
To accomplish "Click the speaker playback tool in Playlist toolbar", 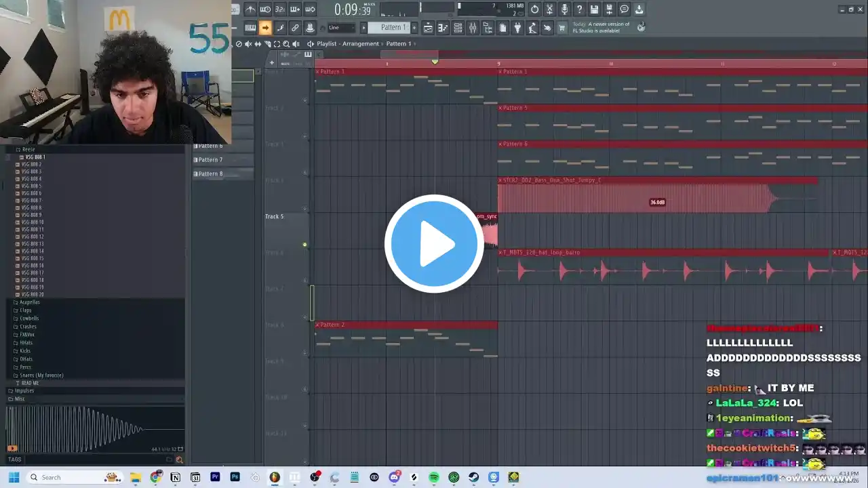I will 296,44.
